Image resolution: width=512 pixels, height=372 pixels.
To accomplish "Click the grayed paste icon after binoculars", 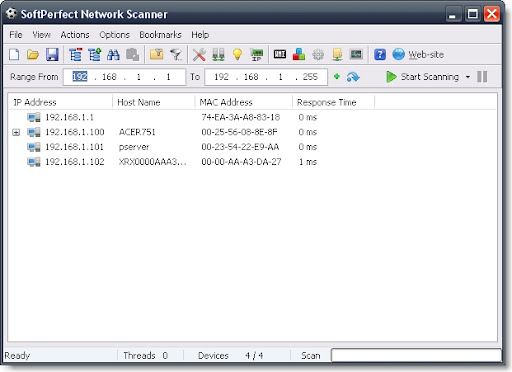I will 132,54.
